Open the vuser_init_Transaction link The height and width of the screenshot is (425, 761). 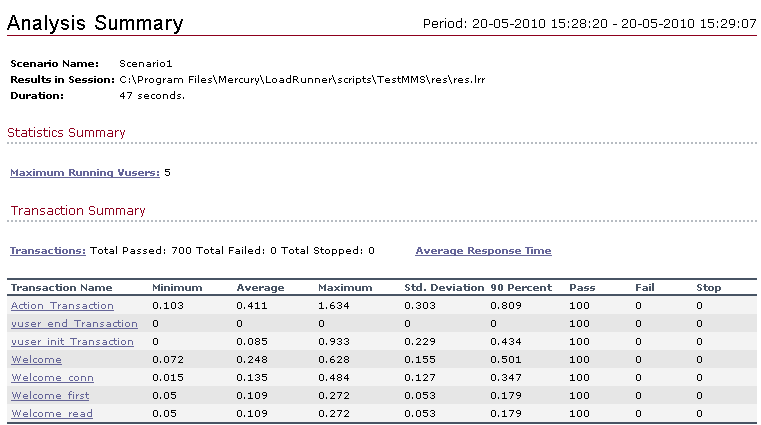pos(72,342)
